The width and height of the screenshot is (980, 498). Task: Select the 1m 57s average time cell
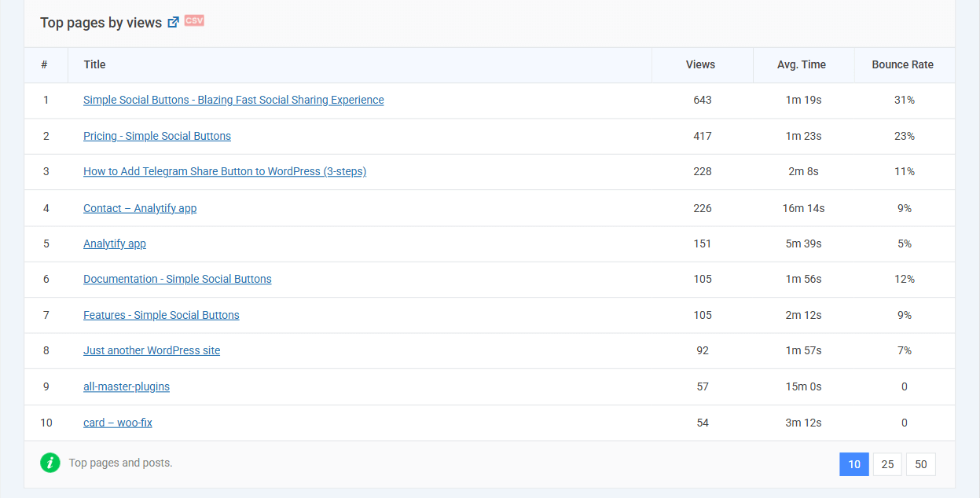coord(803,351)
